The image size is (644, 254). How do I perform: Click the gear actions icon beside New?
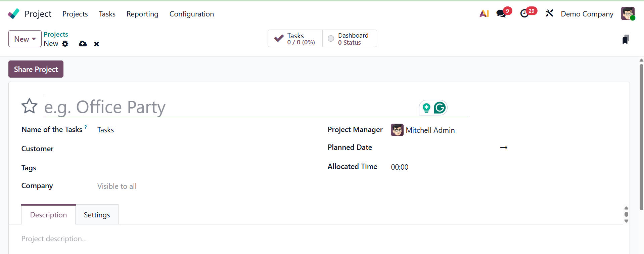click(x=65, y=44)
